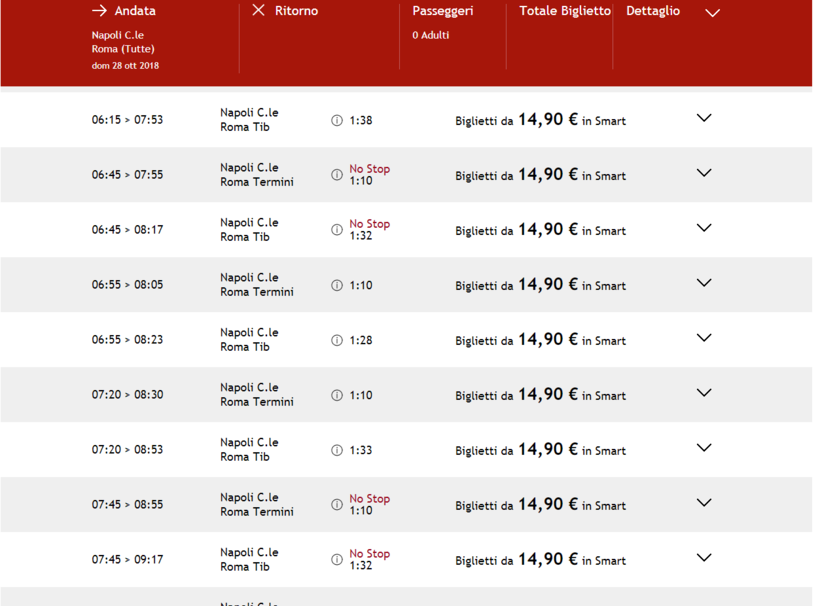Click info icon for 07:45 > 09:17 train

[337, 560]
